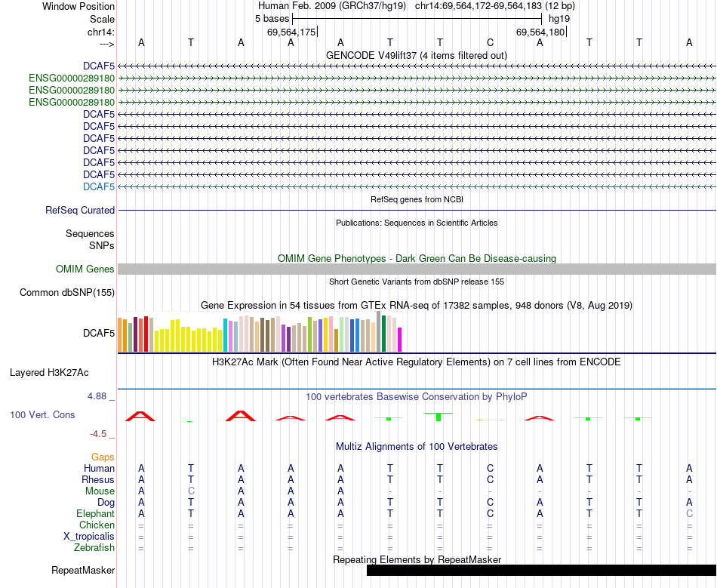717x588 pixels.
Task: Click the gray OMIM Genes bar
Action: coord(417,269)
